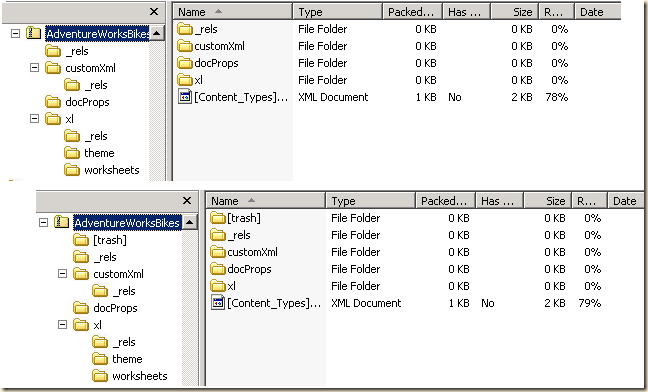This screenshot has height=392, width=648.
Task: Click 78% ratio value in upper list
Action: [557, 97]
